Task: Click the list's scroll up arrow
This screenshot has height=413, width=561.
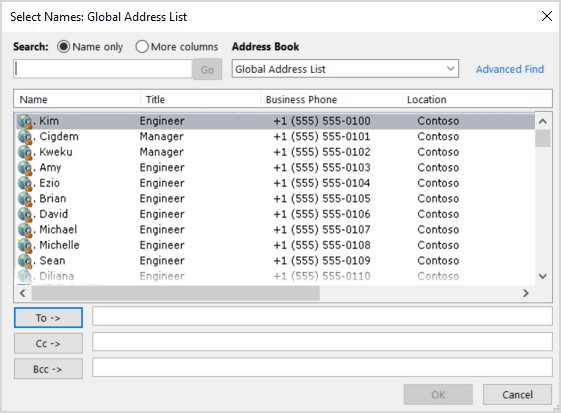Action: pyautogui.click(x=543, y=121)
